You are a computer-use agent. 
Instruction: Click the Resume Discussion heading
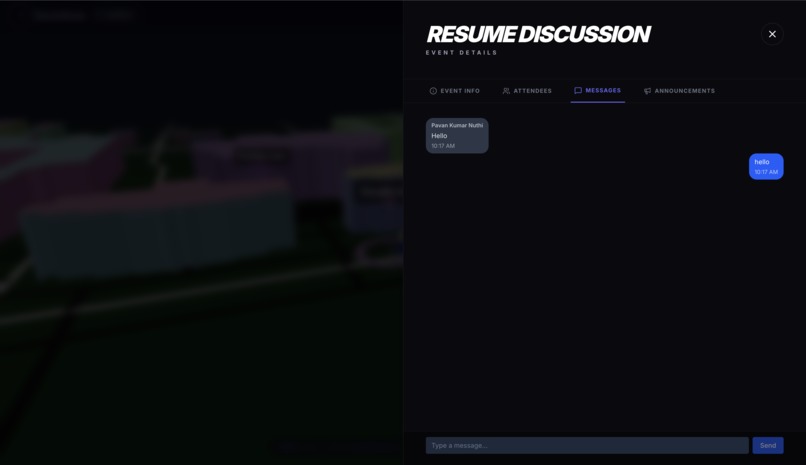[x=538, y=34]
